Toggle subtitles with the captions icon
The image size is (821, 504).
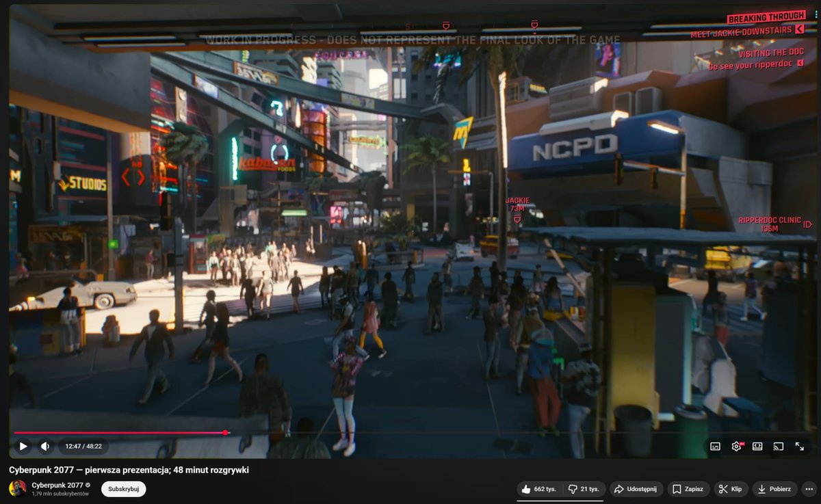(715, 447)
